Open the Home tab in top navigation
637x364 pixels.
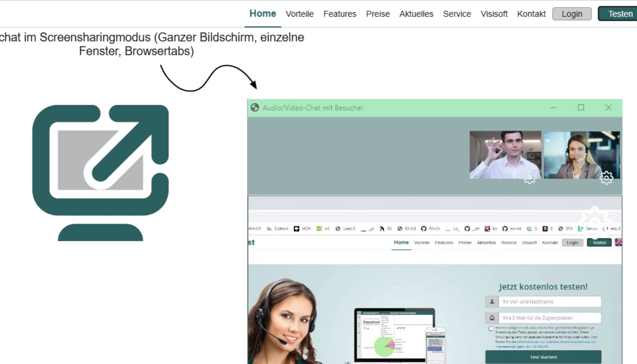[263, 14]
